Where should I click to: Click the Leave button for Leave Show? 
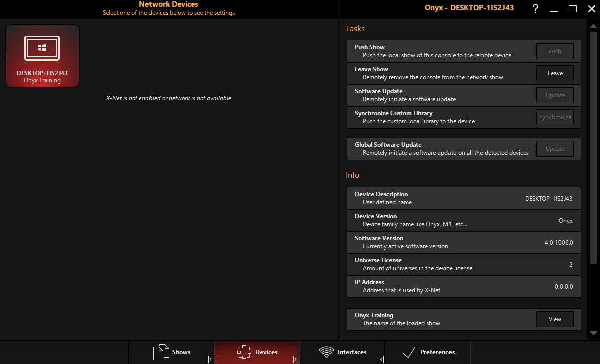point(555,73)
